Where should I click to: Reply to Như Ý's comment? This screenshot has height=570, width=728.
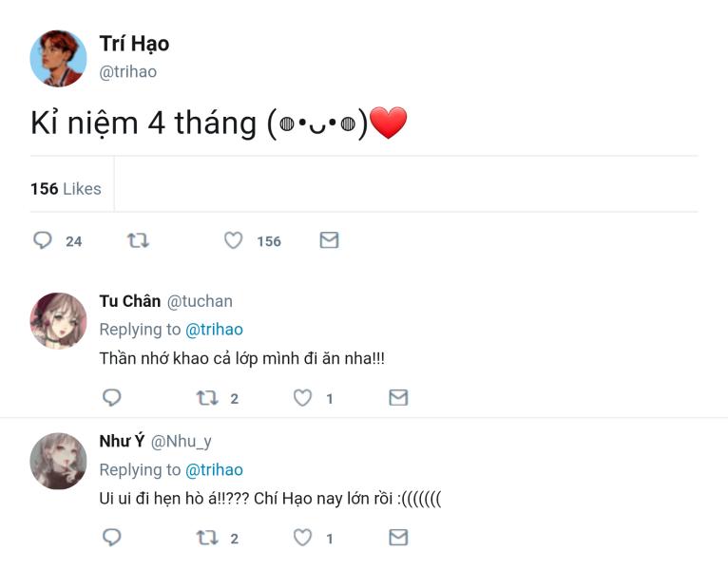point(111,538)
